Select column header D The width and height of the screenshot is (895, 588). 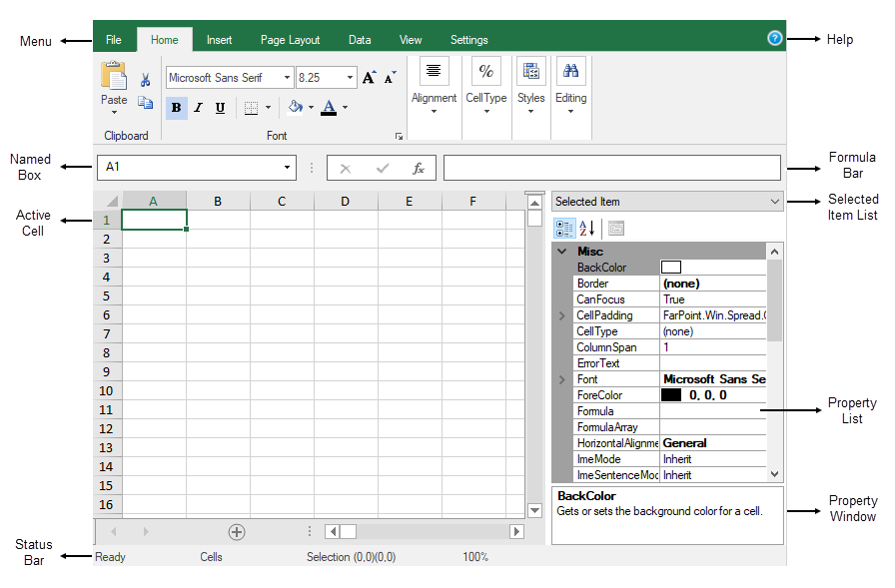coord(346,201)
